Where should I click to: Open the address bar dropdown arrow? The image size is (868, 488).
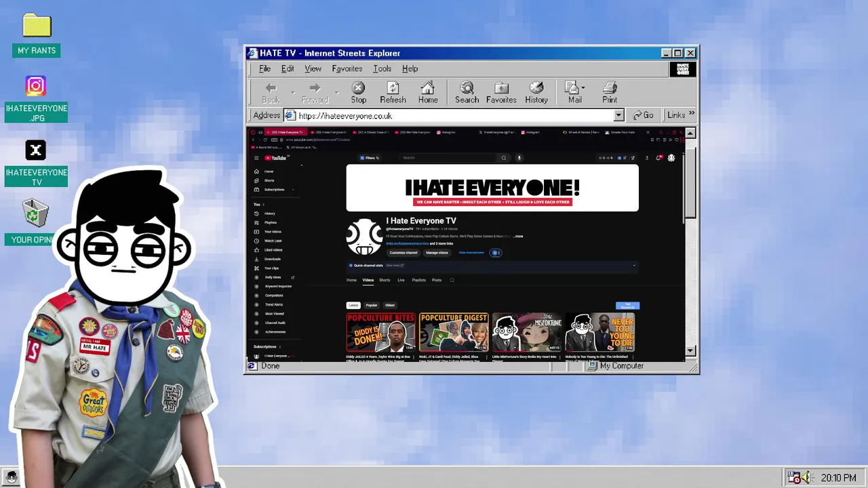tap(618, 116)
